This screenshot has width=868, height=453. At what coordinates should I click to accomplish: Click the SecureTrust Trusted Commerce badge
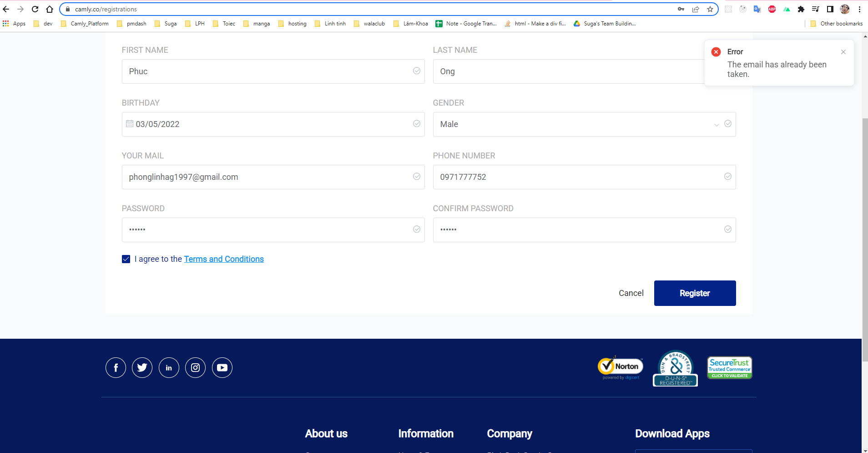coord(730,367)
